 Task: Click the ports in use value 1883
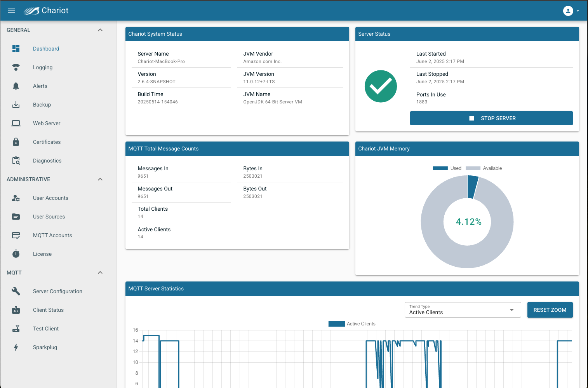422,102
